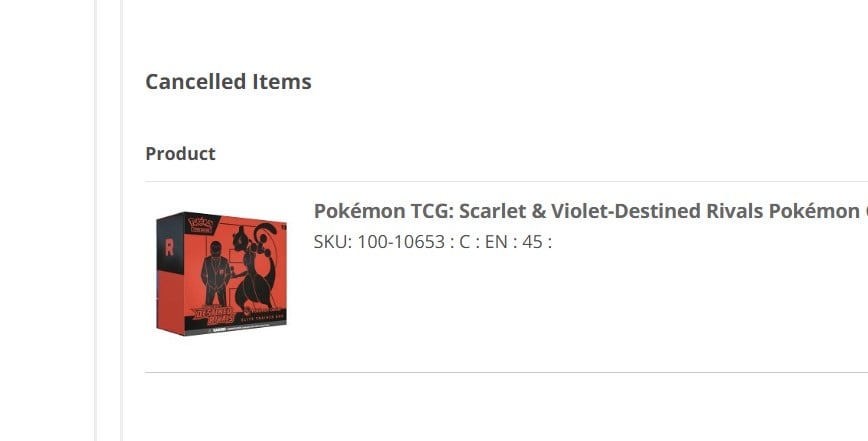The width and height of the screenshot is (868, 441).
Task: Click the suited trainer silhouette on box
Action: coord(216,270)
